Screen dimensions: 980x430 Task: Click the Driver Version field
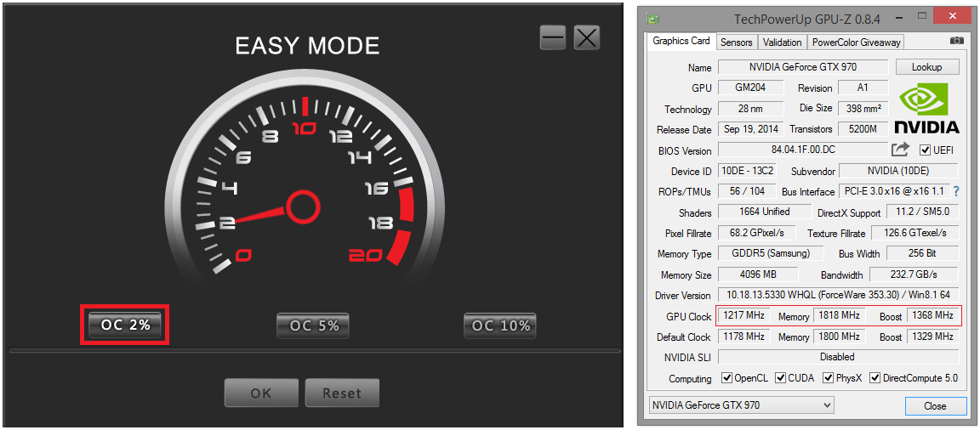838,295
